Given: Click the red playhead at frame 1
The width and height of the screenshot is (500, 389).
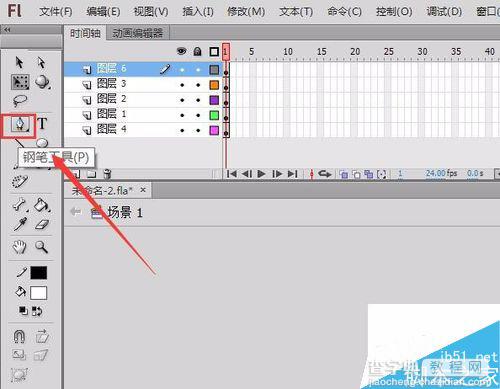Looking at the screenshot, I should [226, 52].
